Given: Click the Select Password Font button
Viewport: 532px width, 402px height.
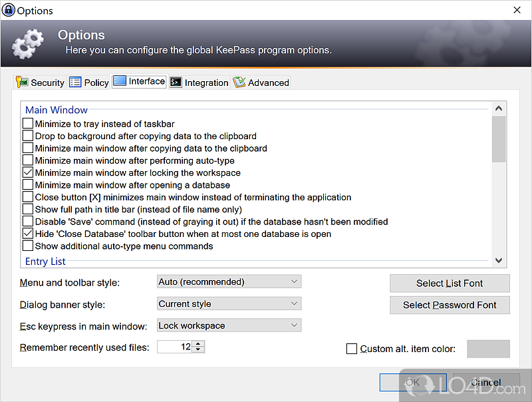Looking at the screenshot, I should [x=450, y=305].
